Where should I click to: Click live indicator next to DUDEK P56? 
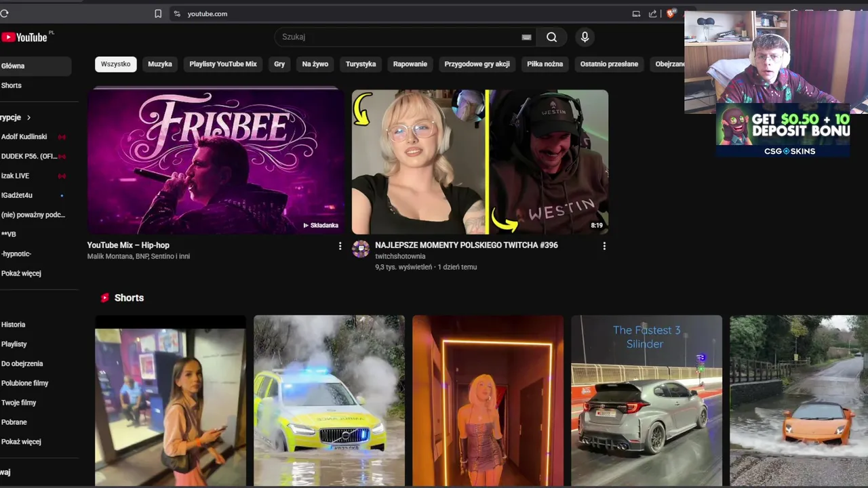(x=62, y=157)
